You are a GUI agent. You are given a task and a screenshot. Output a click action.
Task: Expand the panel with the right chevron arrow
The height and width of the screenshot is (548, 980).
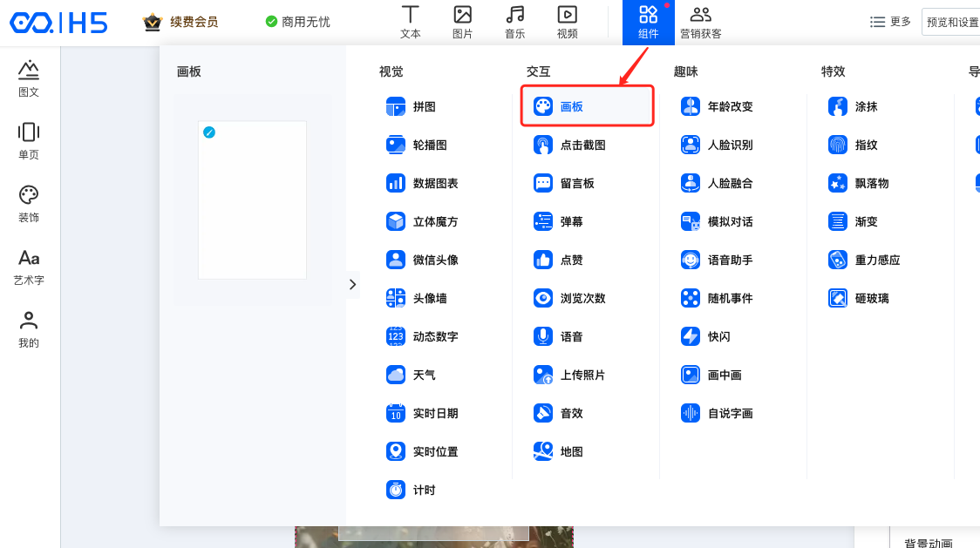(352, 284)
